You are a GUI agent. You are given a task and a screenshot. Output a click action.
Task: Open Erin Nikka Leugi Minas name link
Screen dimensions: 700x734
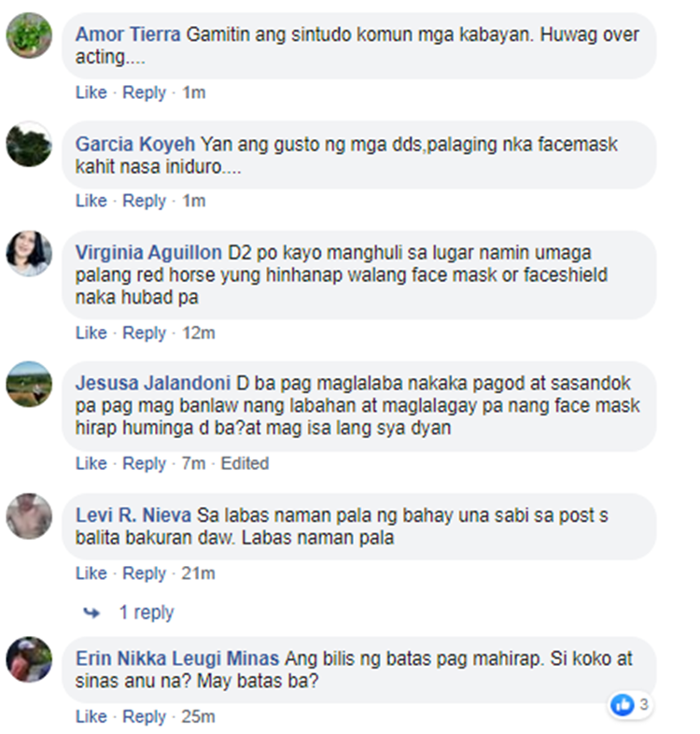pos(177,658)
